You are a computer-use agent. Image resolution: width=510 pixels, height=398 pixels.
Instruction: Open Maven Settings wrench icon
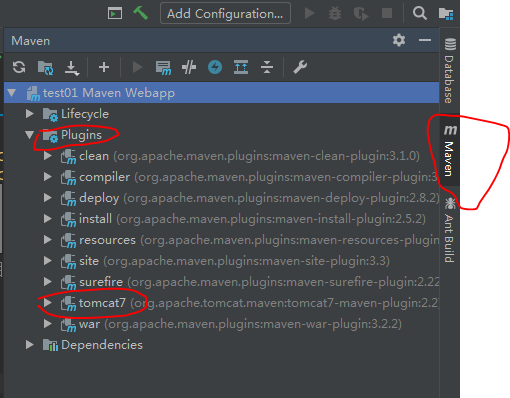pyautogui.click(x=300, y=67)
